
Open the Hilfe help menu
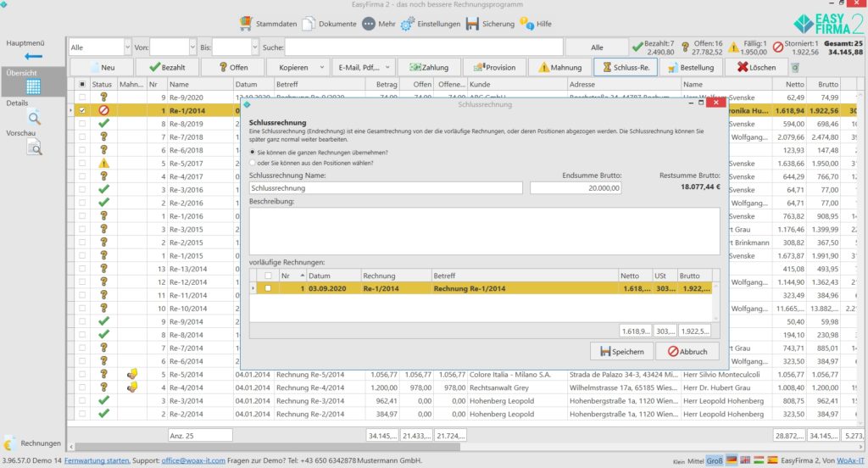click(536, 24)
